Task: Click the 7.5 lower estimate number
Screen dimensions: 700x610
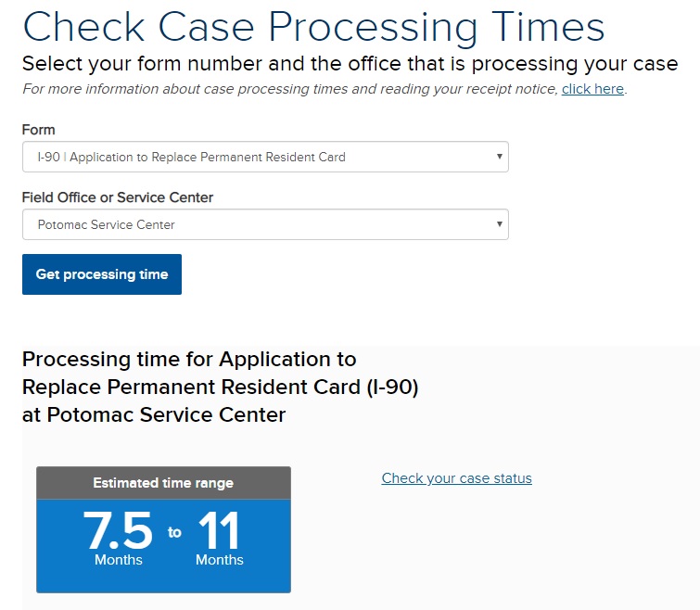Action: coord(118,531)
